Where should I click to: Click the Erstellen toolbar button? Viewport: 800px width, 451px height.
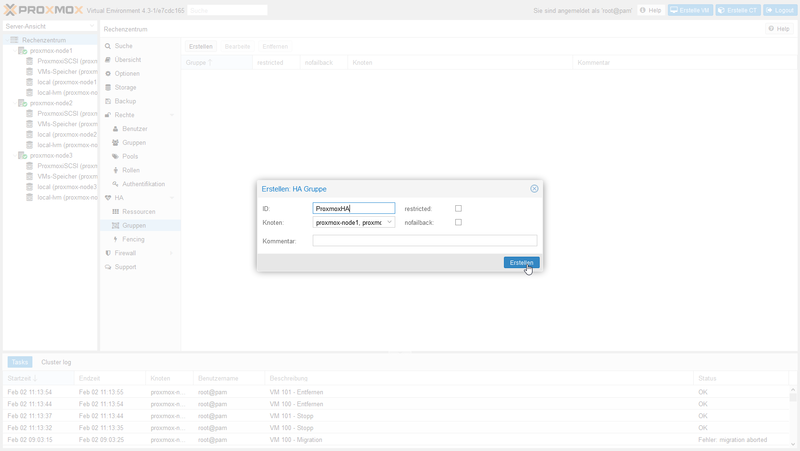(x=201, y=46)
